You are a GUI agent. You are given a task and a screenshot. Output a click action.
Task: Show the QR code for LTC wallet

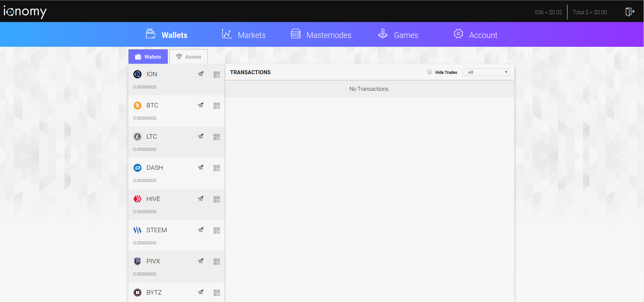217,137
